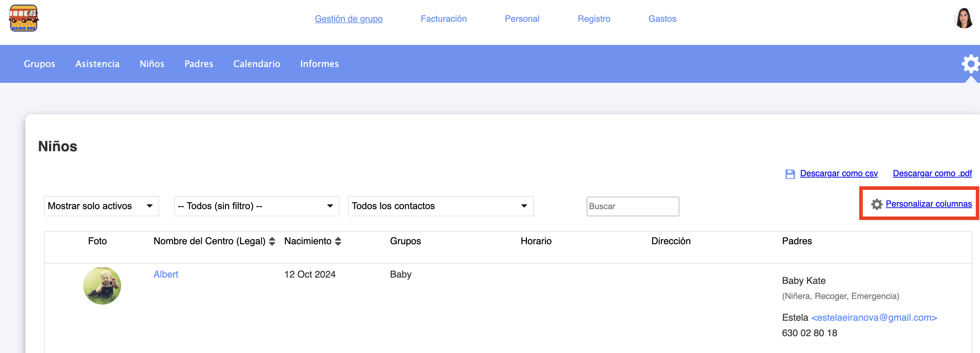Sort by Nacimiento arrows
Screen dimensions: 980x353
338,241
